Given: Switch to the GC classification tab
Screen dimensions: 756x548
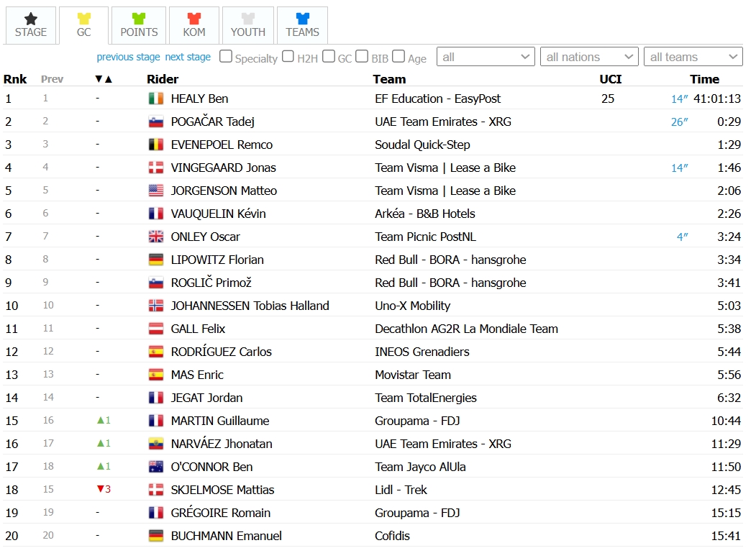Looking at the screenshot, I should 84,26.
